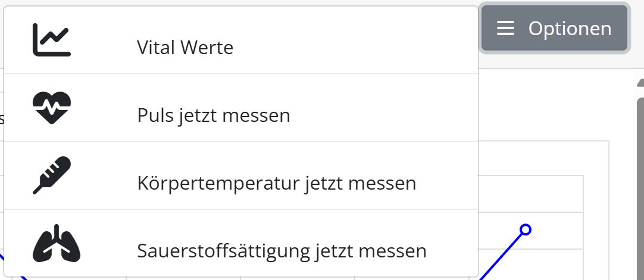This screenshot has width=644, height=280.
Task: Click the scrollbar up arrow
Action: click(x=640, y=83)
